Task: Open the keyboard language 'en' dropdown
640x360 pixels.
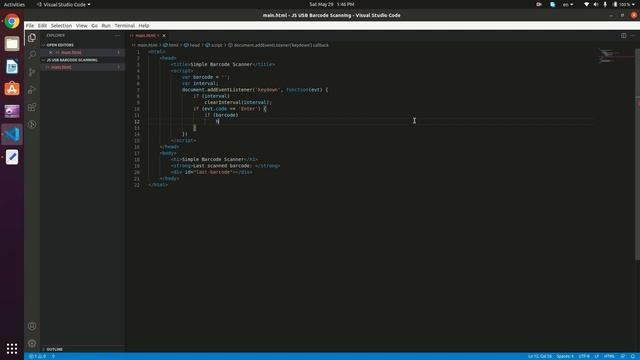Action: pyautogui.click(x=568, y=4)
